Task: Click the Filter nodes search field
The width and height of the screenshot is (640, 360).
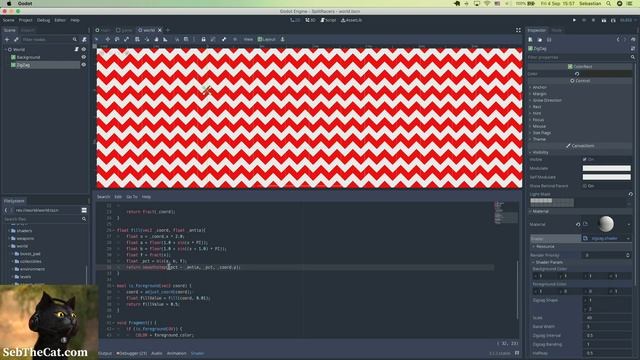Action: point(49,40)
